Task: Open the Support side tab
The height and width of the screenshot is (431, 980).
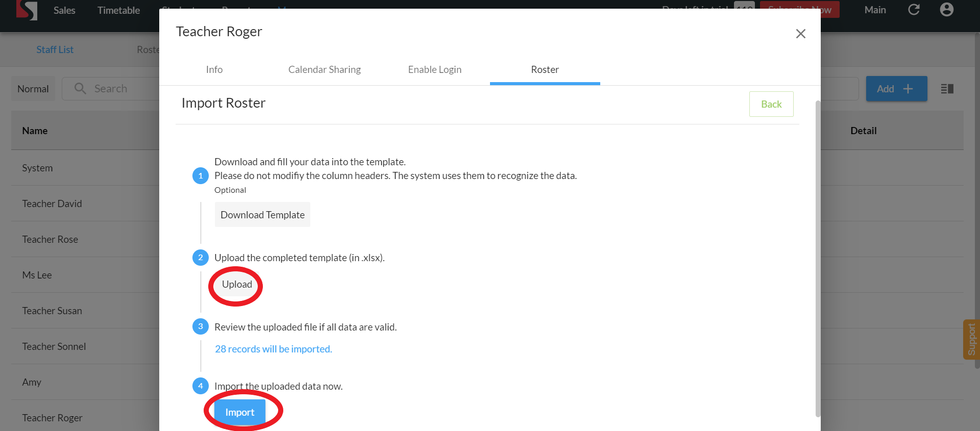Action: [971, 339]
